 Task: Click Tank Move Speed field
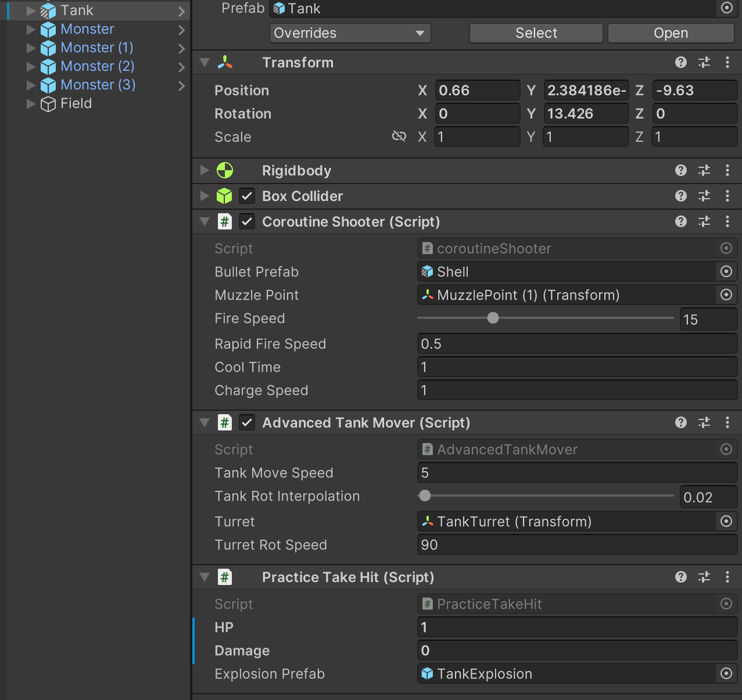point(577,472)
